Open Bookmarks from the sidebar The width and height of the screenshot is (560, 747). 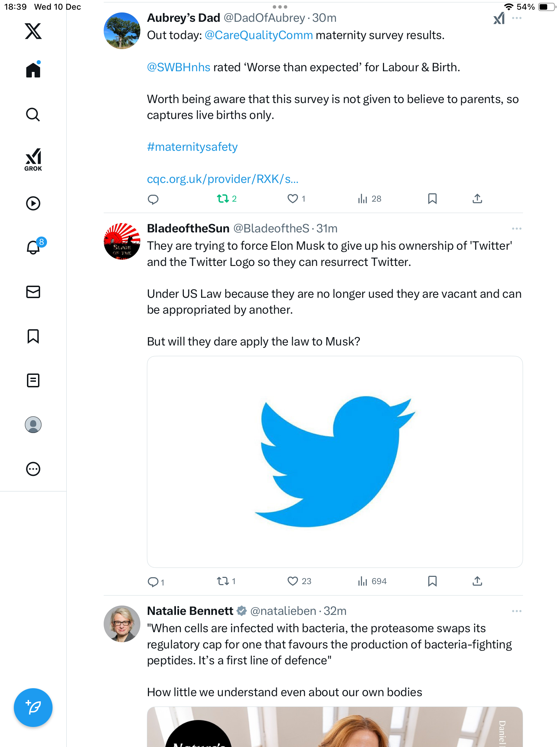33,336
